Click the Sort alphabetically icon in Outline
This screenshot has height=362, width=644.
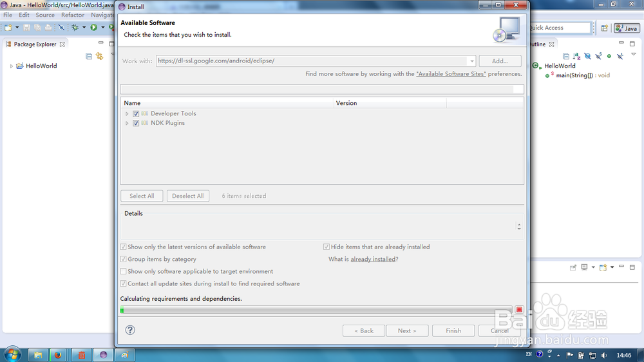576,56
